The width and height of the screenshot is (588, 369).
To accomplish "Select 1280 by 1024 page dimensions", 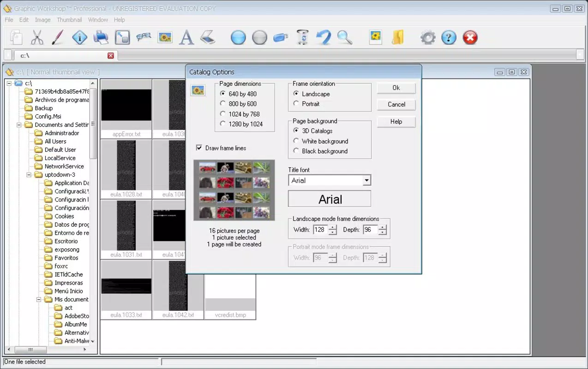I will 242,124.
